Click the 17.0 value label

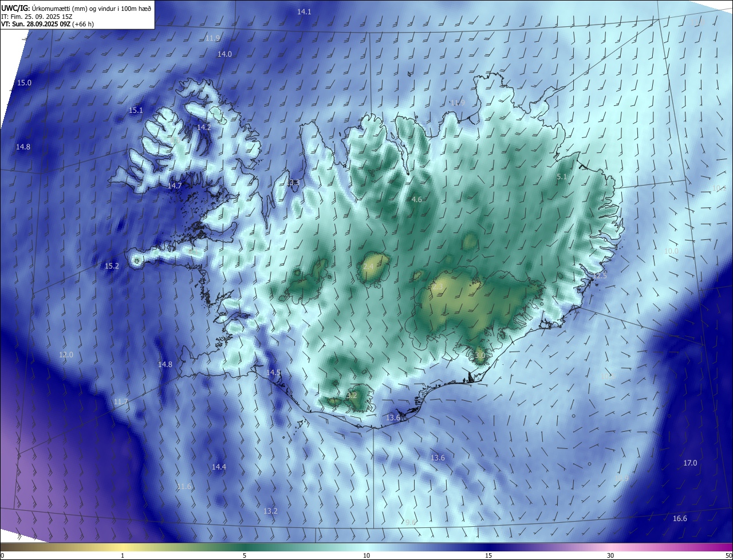pyautogui.click(x=690, y=463)
